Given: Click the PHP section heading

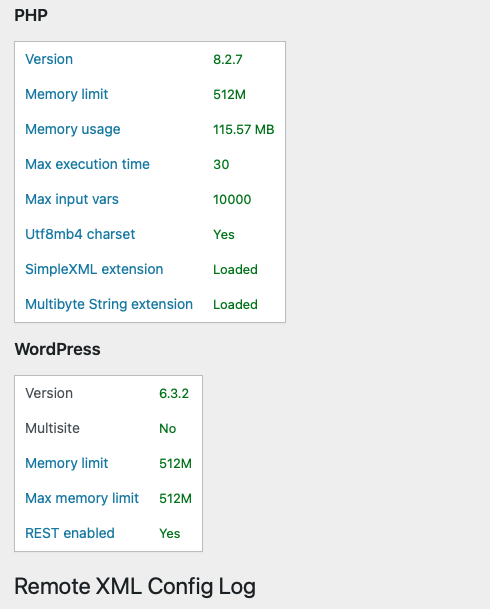Looking at the screenshot, I should 31,16.
